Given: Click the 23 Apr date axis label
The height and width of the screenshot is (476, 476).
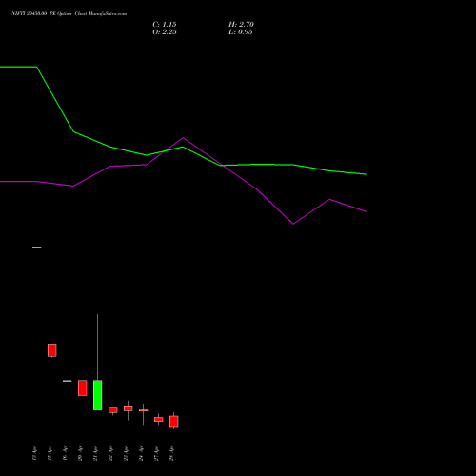Looking at the screenshot, I should pyautogui.click(x=126, y=453).
